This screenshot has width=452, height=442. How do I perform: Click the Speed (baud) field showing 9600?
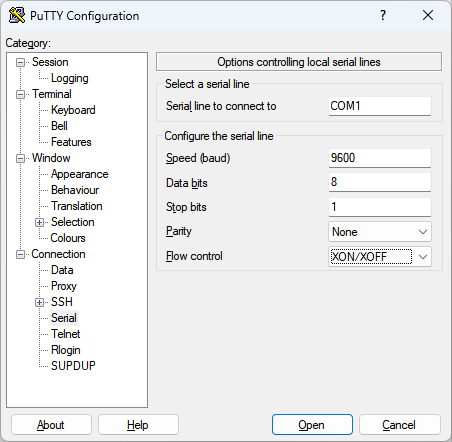click(380, 158)
